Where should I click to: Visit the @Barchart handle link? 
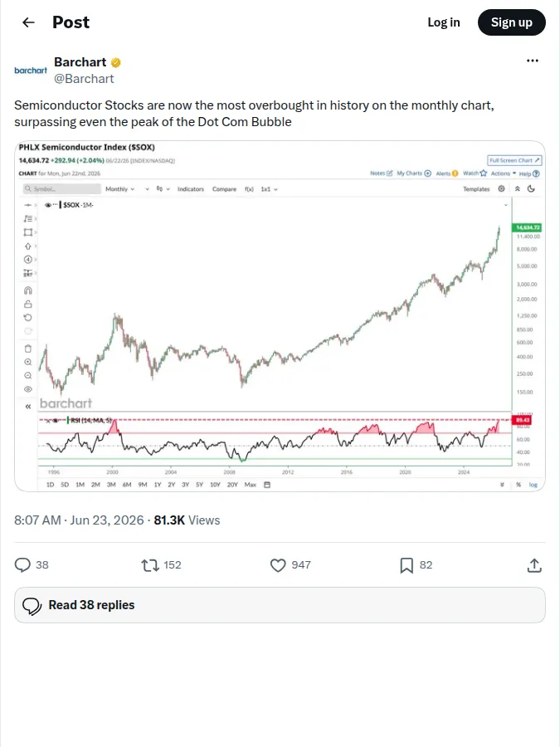click(x=84, y=79)
